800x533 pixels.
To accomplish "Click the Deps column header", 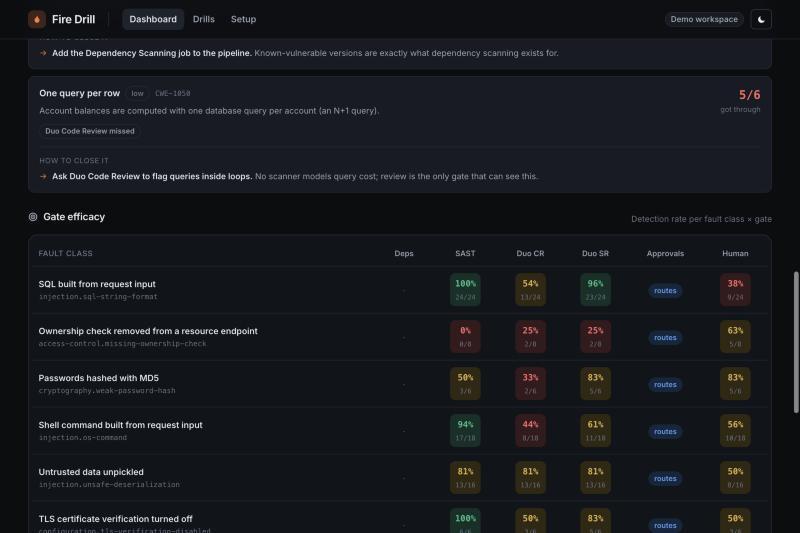I will (x=404, y=253).
